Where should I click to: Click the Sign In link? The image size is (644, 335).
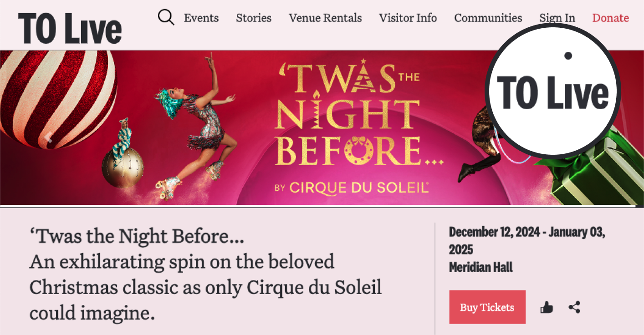(557, 18)
